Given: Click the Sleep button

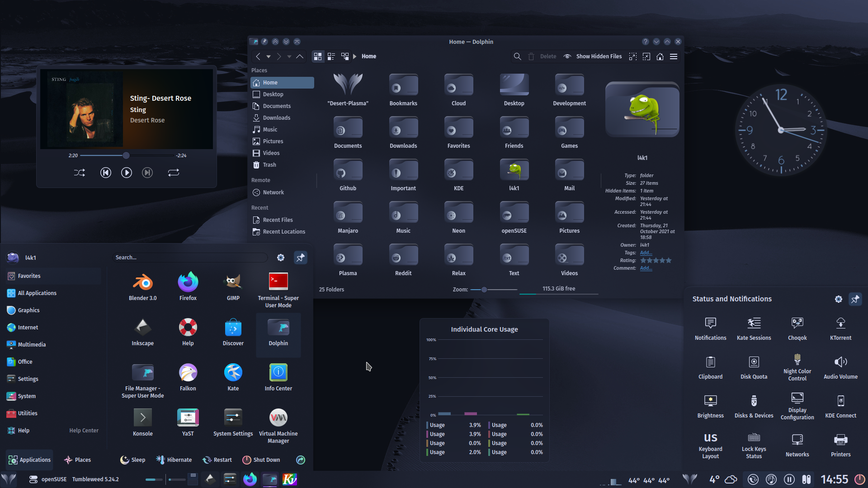Looking at the screenshot, I should pos(133,460).
